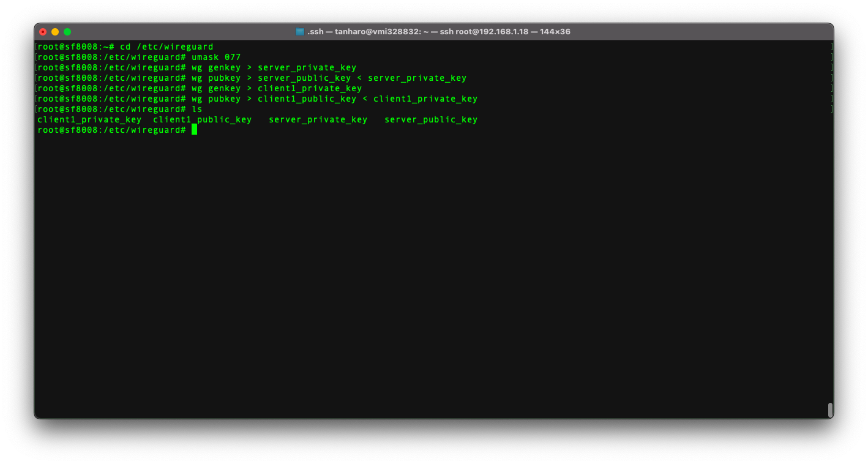Click the 'wg pubkey > server_public_key' command line
868x464 pixels.
328,78
